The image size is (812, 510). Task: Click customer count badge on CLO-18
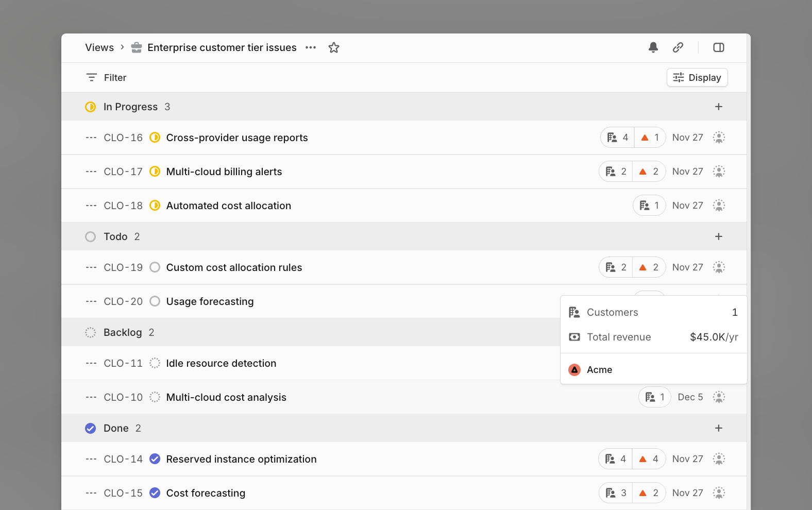point(649,206)
